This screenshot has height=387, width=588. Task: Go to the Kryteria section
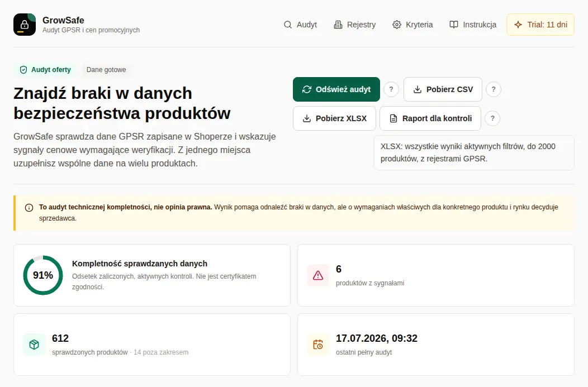tap(412, 25)
